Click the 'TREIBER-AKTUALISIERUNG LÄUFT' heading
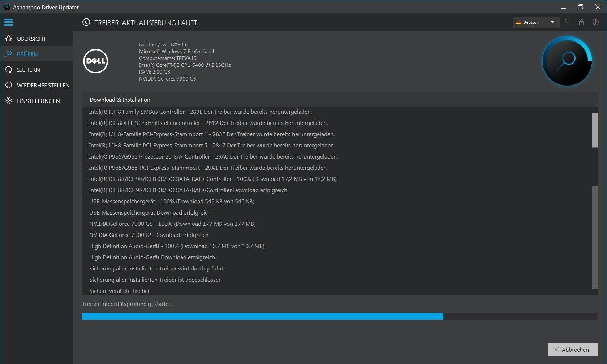Image resolution: width=607 pixels, height=364 pixels. (146, 23)
